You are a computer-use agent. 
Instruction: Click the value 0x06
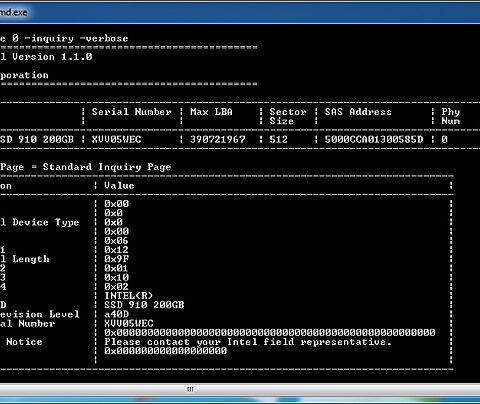point(116,241)
